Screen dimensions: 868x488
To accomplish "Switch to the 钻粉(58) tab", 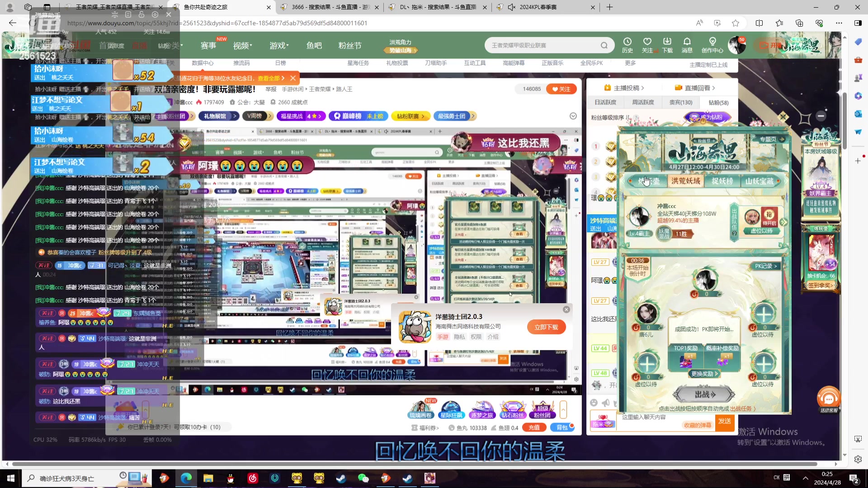I will click(717, 102).
